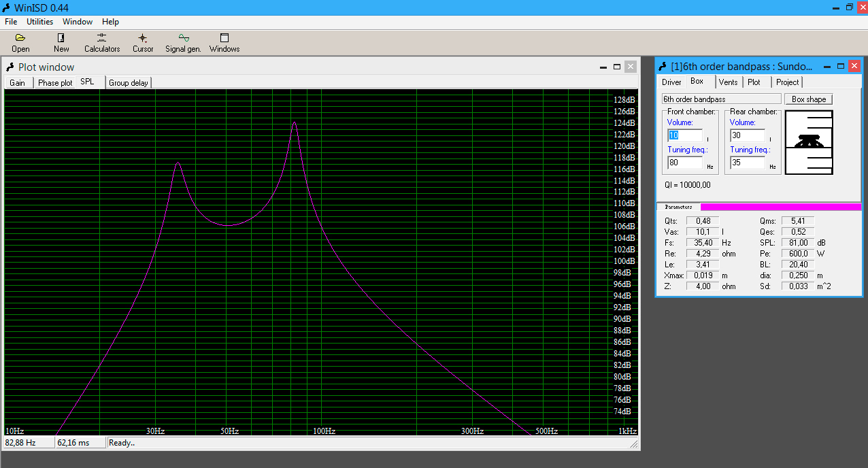Click the rear chamber Tuning freq field
The width and height of the screenshot is (868, 468).
pyautogui.click(x=748, y=163)
